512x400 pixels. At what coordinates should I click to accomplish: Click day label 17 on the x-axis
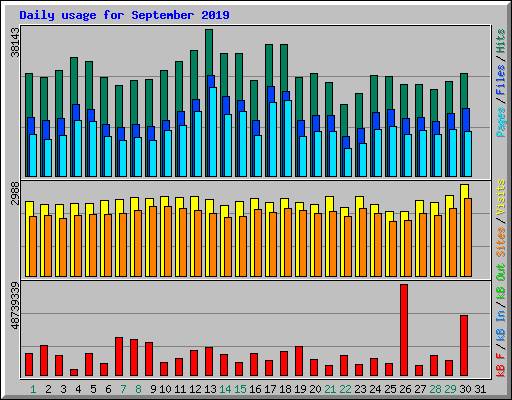click(270, 389)
